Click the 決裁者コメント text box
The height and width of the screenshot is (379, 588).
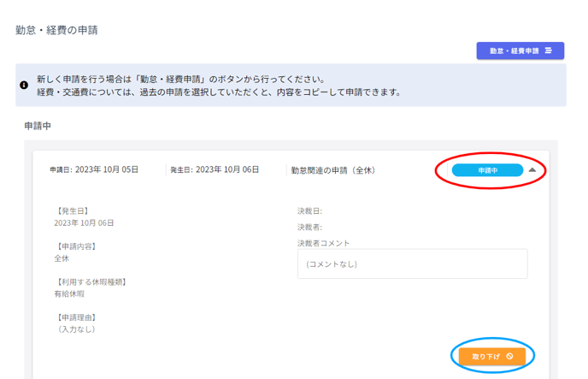tap(412, 264)
